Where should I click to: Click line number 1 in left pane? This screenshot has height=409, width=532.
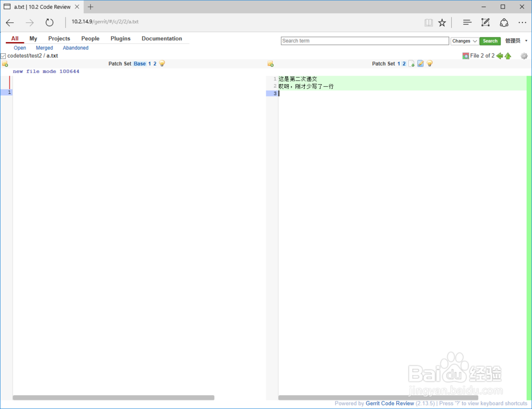point(9,92)
